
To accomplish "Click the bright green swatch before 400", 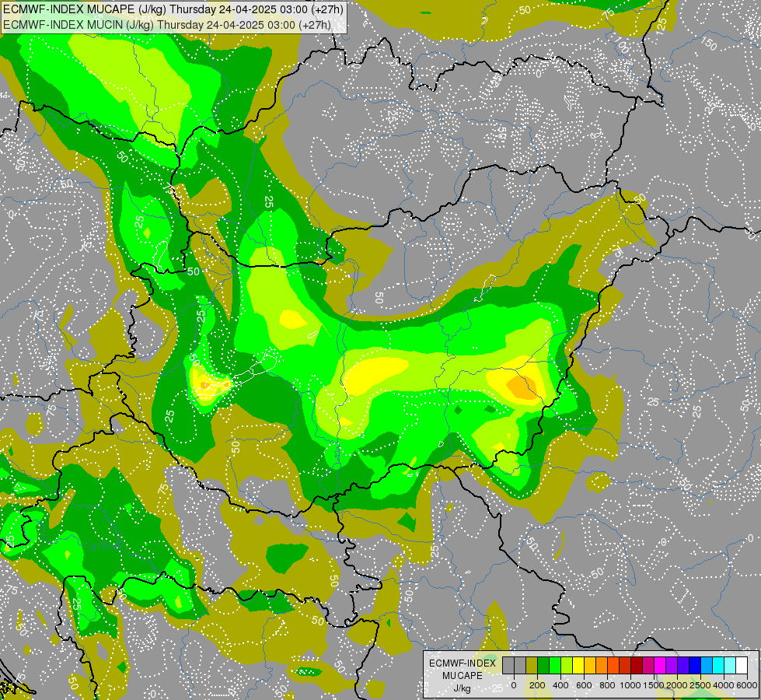I will [x=555, y=666].
